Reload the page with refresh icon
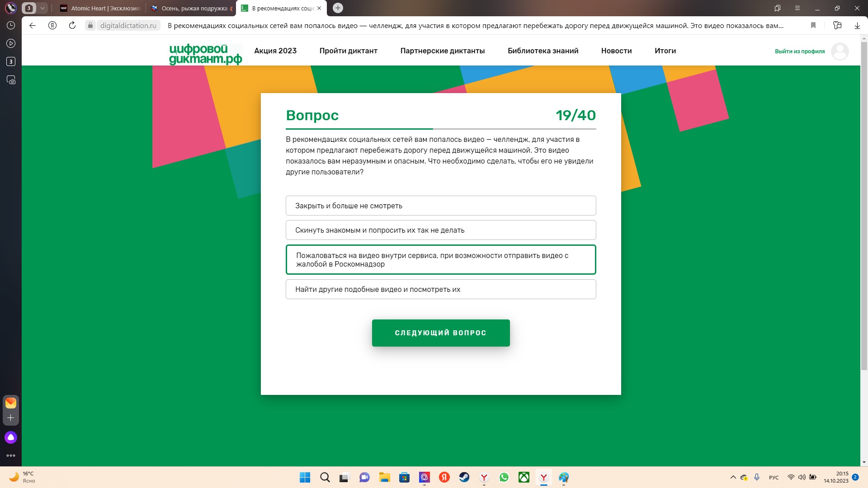868x488 pixels. (x=72, y=26)
